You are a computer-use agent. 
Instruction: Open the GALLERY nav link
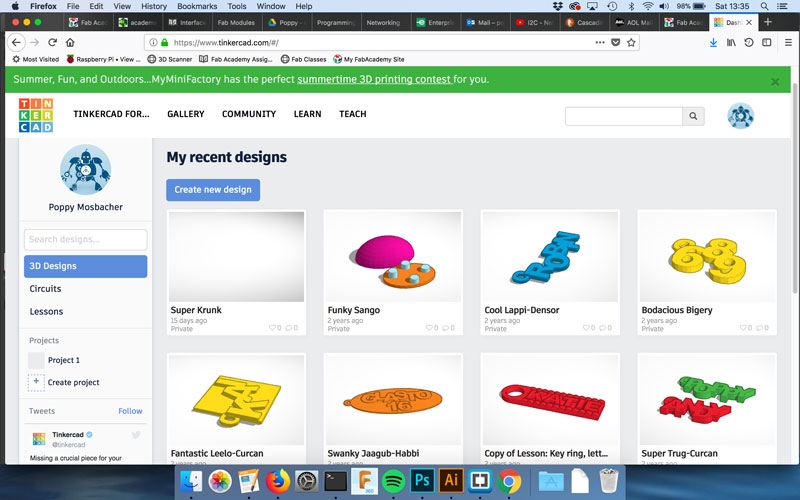[x=186, y=114]
